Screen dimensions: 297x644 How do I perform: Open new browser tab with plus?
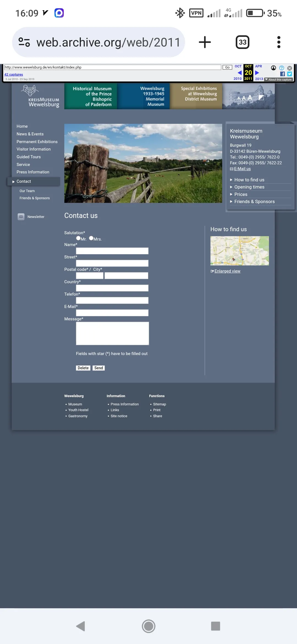tap(205, 42)
